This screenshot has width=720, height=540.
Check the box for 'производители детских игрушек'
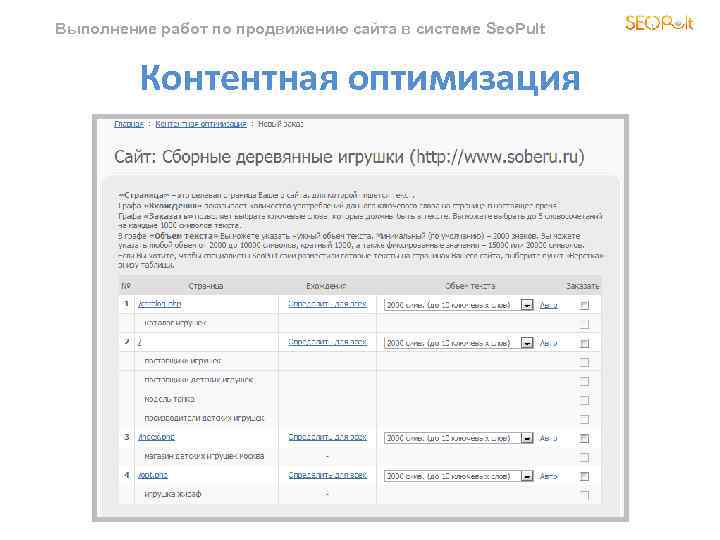584,419
